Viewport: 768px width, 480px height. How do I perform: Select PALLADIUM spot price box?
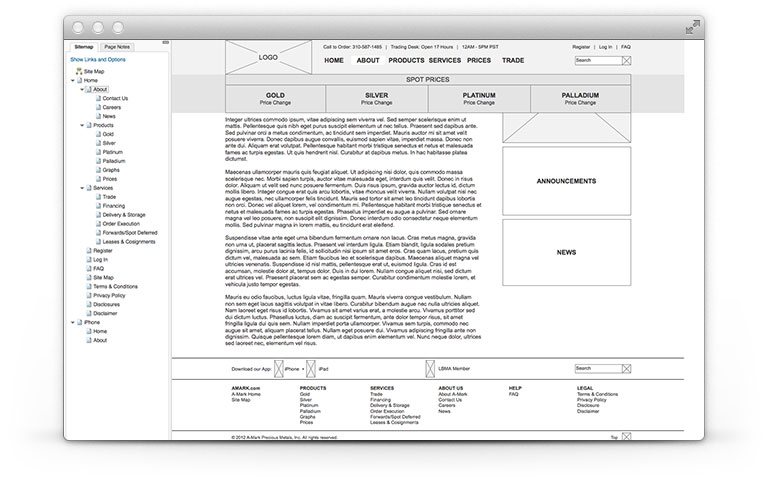pos(580,98)
